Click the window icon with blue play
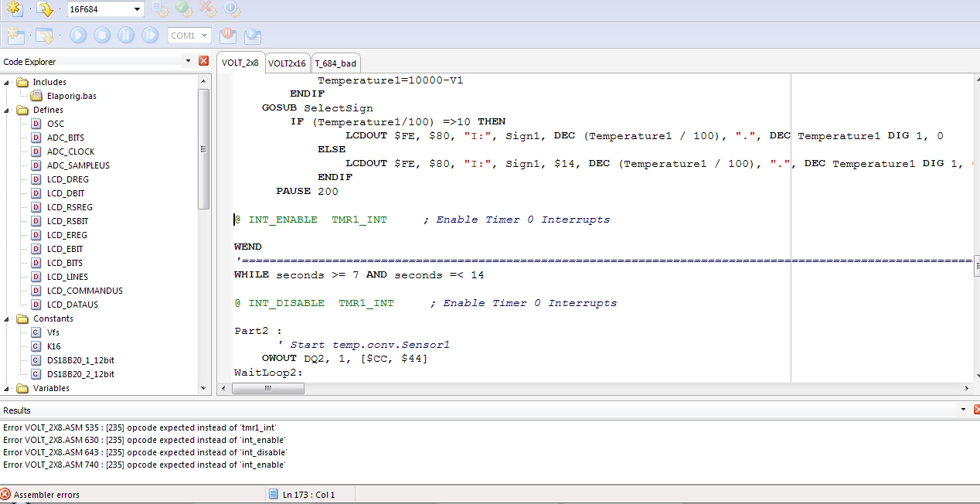Screen dimensions: 980x504 [x=252, y=36]
